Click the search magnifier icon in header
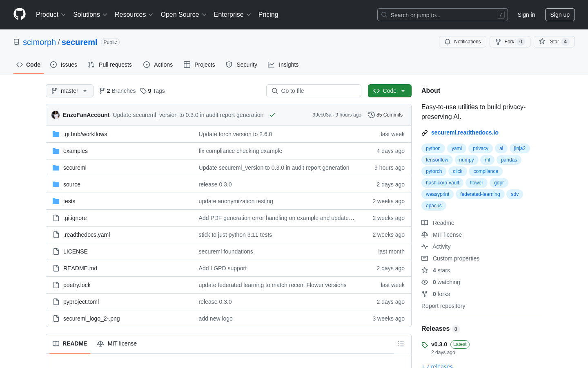Viewport: 588px width, 368px height. pos(384,15)
